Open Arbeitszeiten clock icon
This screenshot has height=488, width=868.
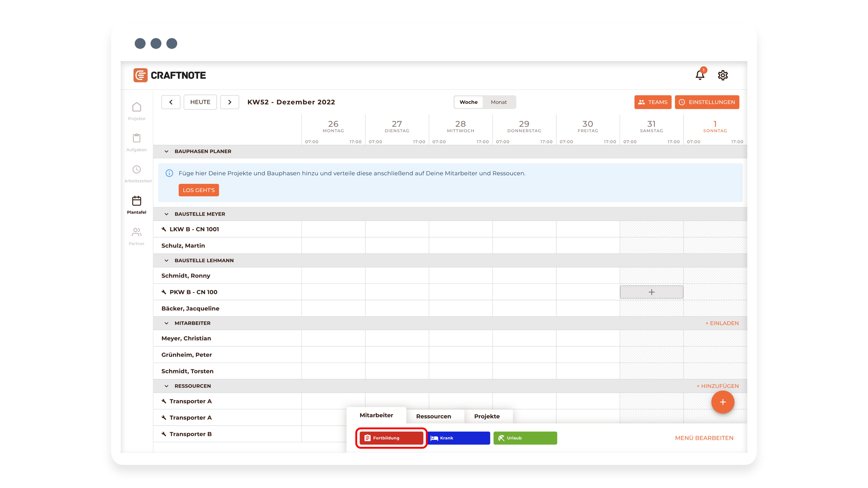[x=137, y=174]
